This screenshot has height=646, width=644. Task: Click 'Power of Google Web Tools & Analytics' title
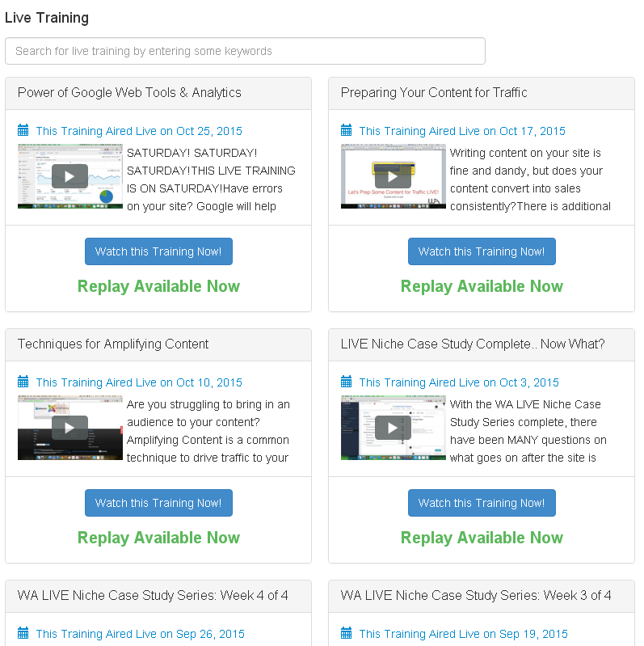[x=129, y=93]
